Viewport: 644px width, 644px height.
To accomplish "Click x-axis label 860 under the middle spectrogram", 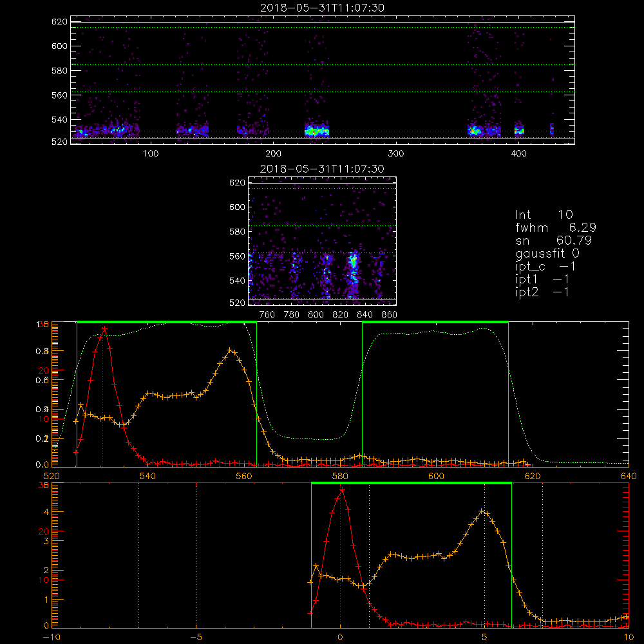I will point(390,315).
